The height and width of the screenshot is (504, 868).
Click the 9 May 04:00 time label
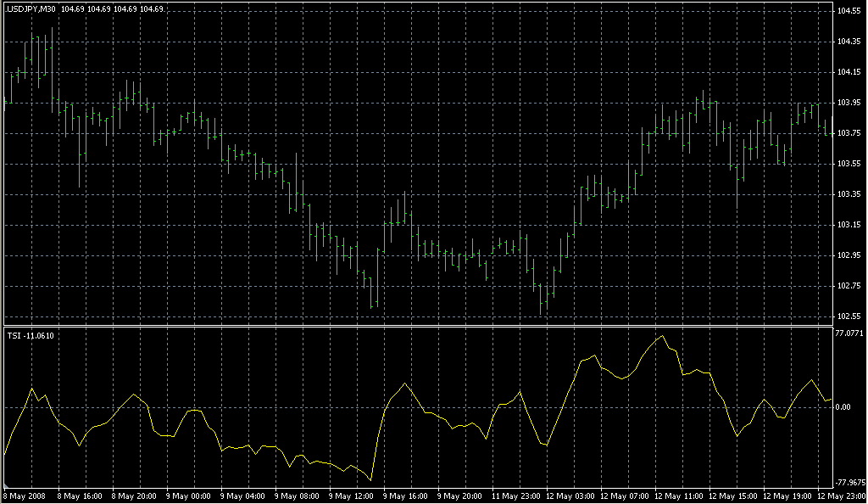(243, 495)
